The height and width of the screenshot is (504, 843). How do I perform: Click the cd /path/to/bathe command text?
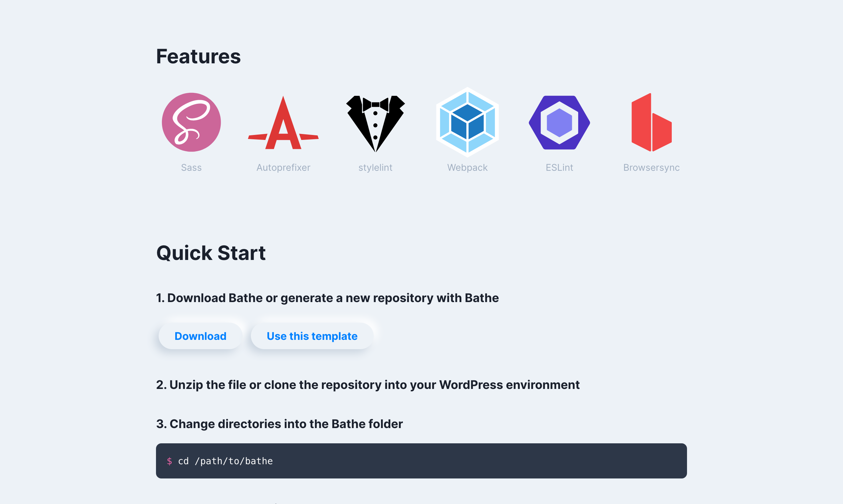(x=225, y=461)
